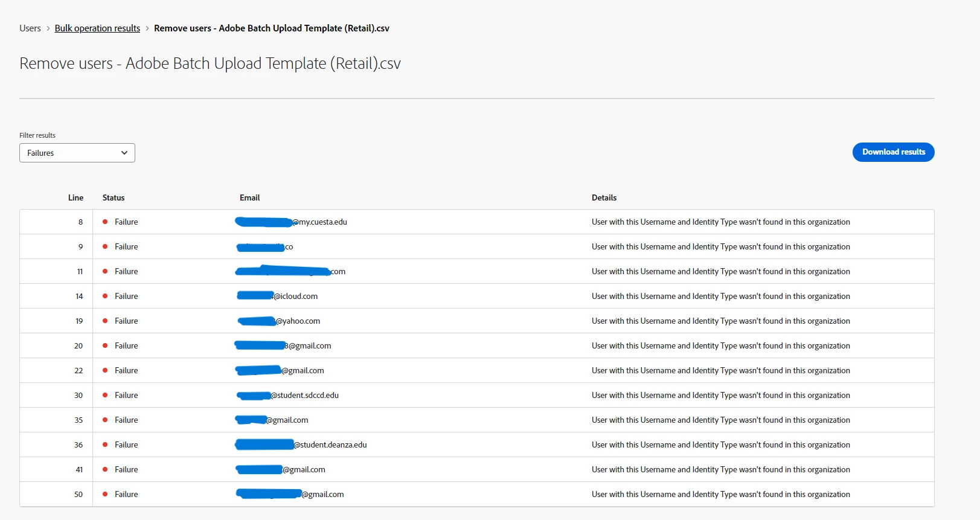This screenshot has height=520, width=980.
Task: Click the Line column header
Action: (75, 197)
